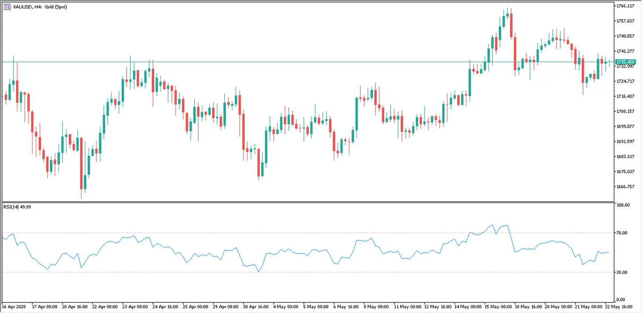Click the RSI 30.00 level label
Viewport: 644px width, 313px height.
(624, 272)
